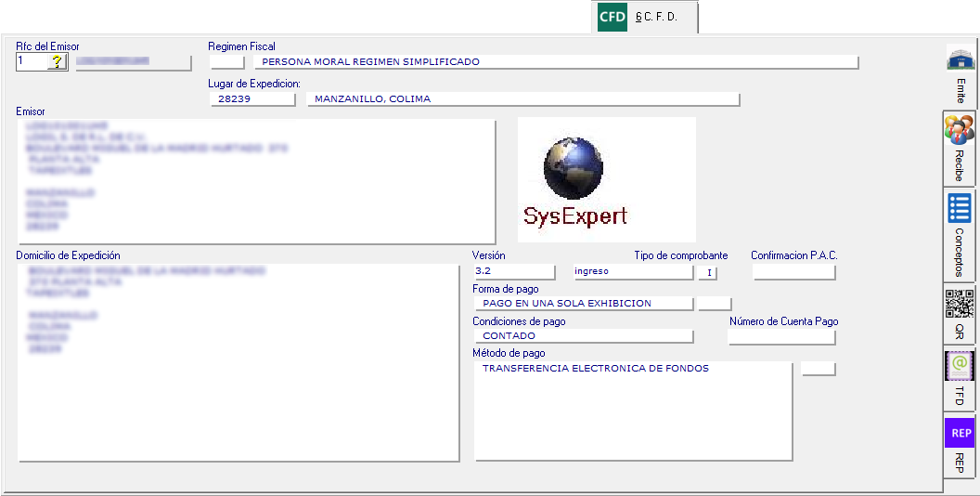Screen dimensions: 980x496
Task: Open the Emite tab warehouse icon
Action: pos(961,58)
